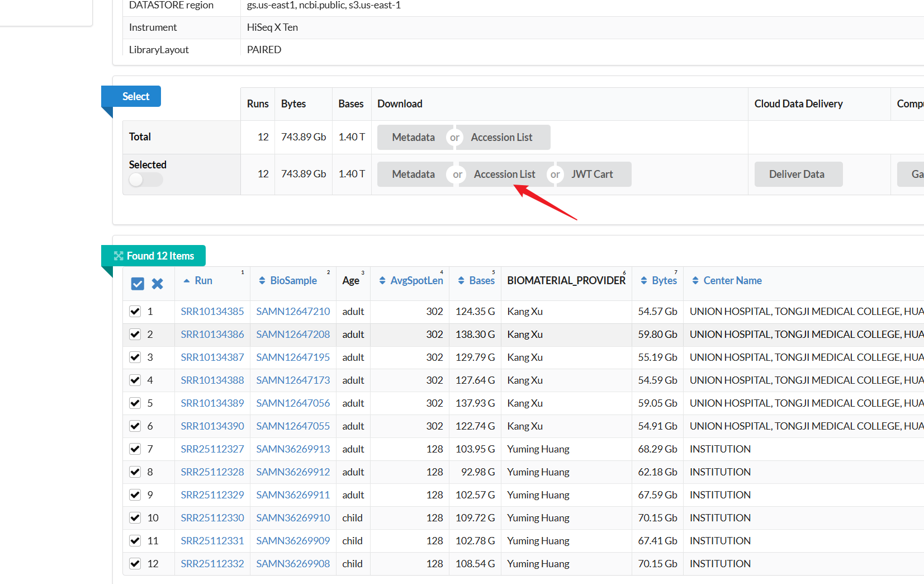This screenshot has width=924, height=584.
Task: Click the HiSeq X Ten instrument value
Action: click(x=272, y=27)
